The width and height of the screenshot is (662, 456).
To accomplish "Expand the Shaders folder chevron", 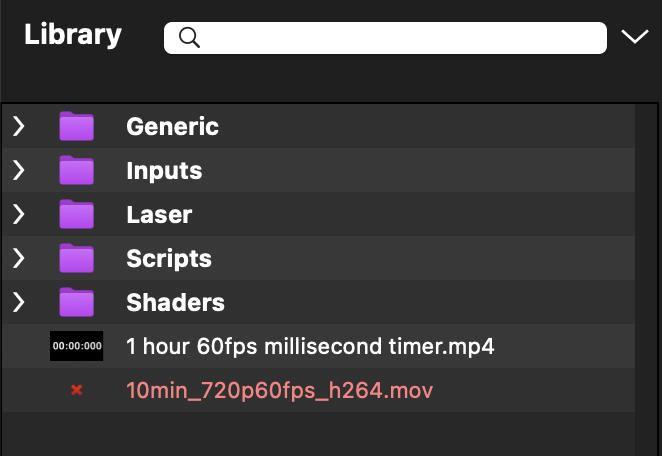I will click(18, 303).
